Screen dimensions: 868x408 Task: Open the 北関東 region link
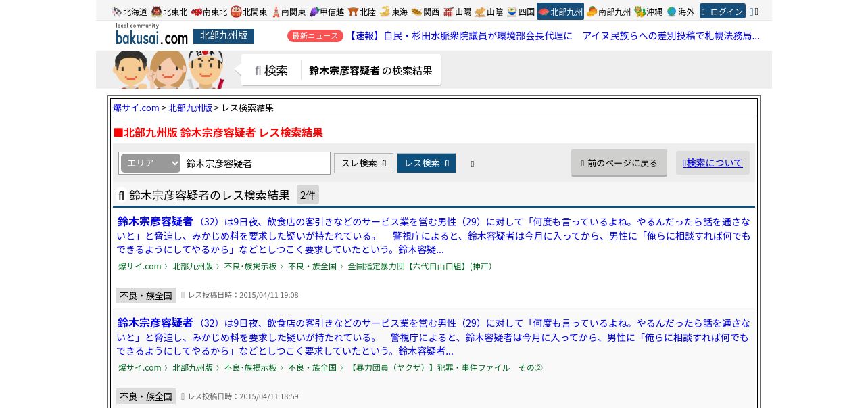[x=249, y=12]
